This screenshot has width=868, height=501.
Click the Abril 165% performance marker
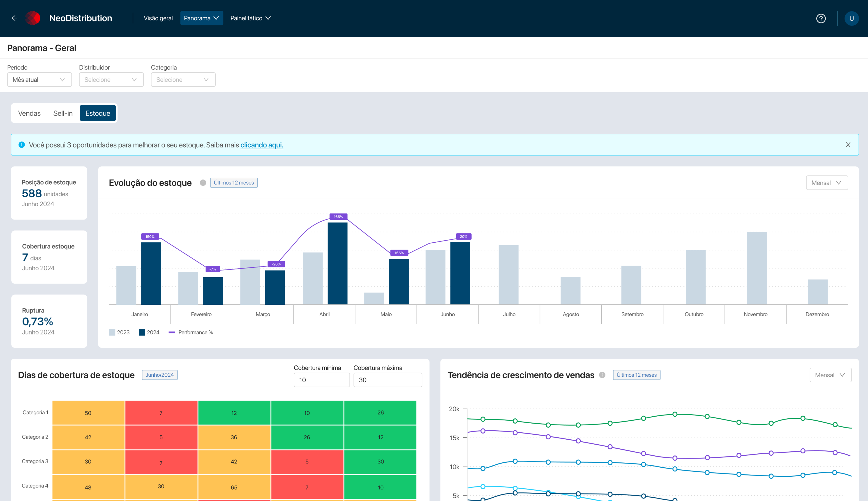[x=338, y=217]
